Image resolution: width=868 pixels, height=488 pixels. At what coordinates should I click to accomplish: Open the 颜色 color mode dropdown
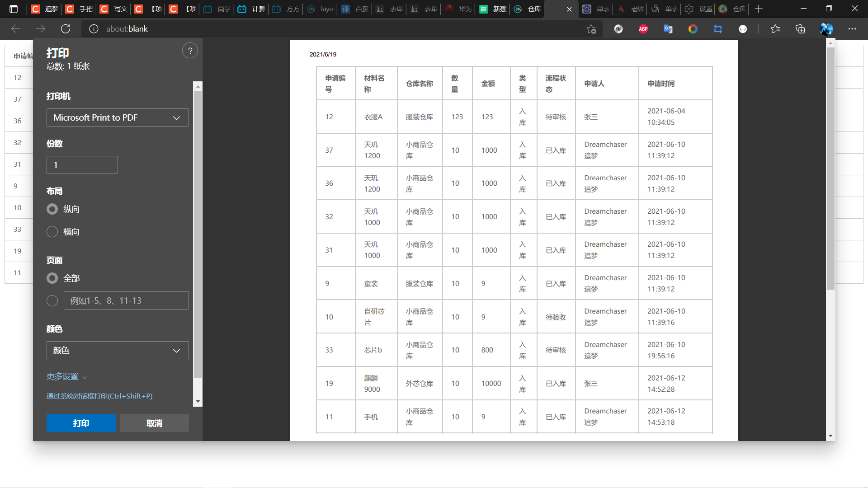[x=118, y=351]
